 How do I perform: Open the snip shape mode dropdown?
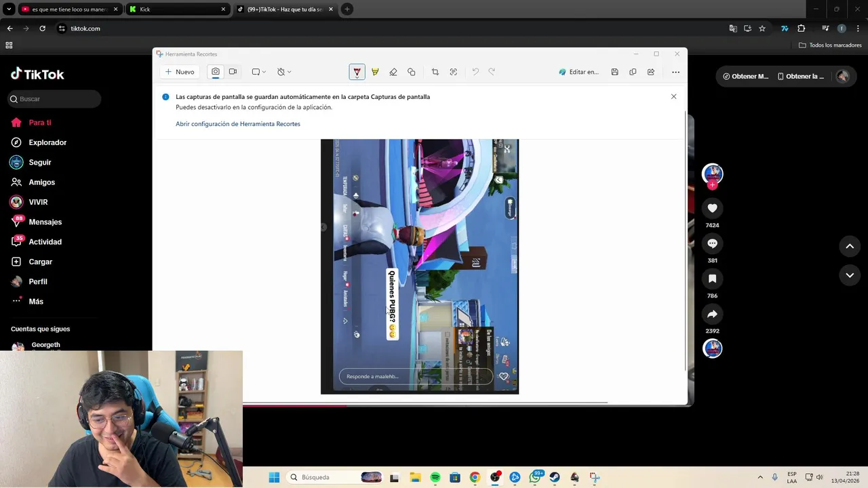pos(258,72)
